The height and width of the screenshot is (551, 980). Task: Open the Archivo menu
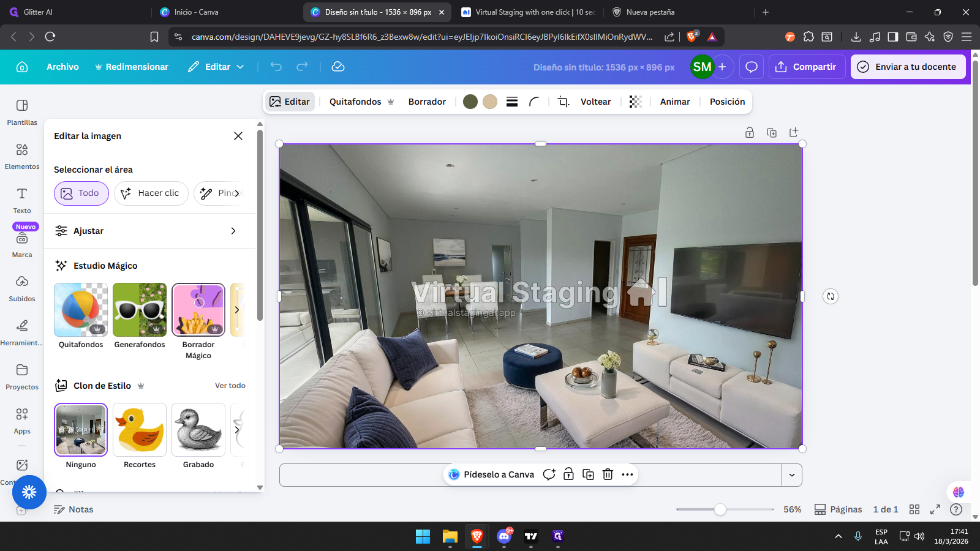click(x=62, y=67)
